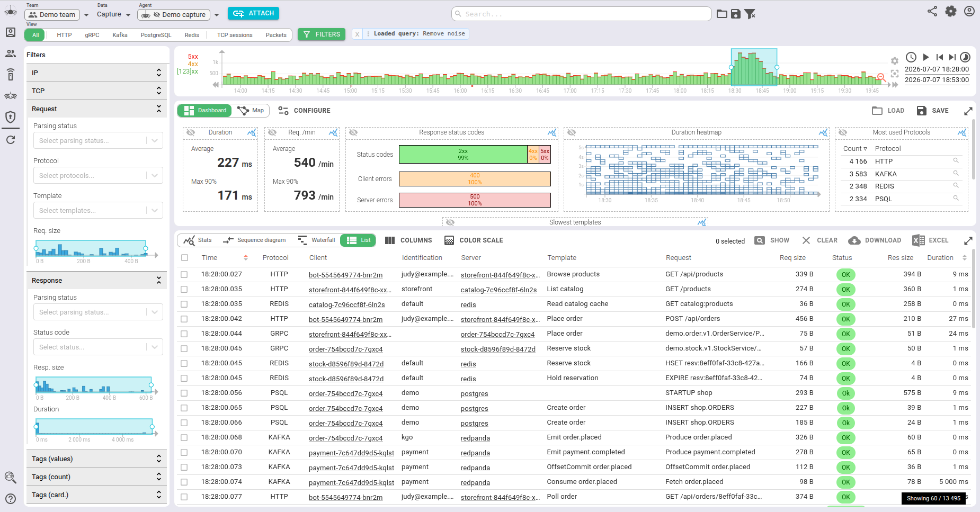Click CONFIGURE dashboard button

point(304,111)
